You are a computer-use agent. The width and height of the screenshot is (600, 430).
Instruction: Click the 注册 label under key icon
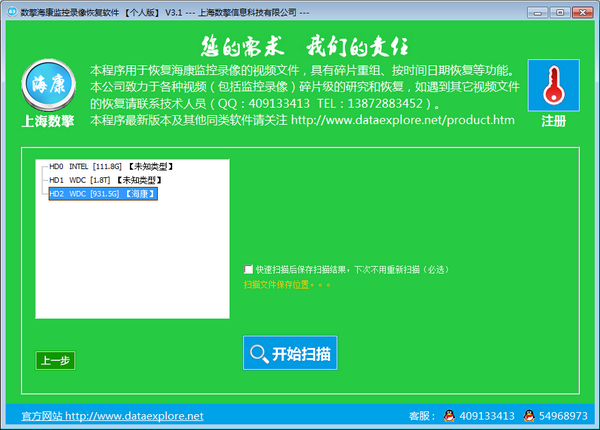[x=553, y=121]
